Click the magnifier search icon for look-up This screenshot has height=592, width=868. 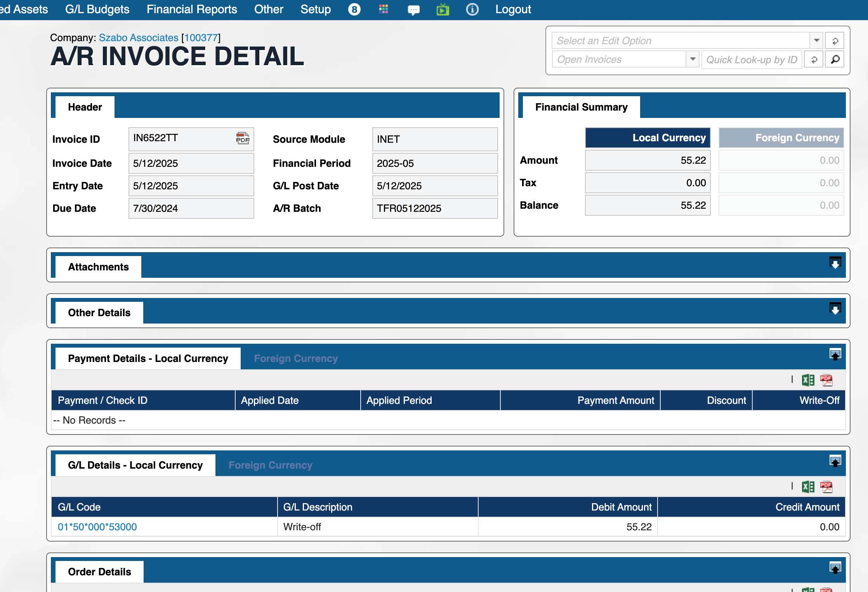(x=835, y=59)
